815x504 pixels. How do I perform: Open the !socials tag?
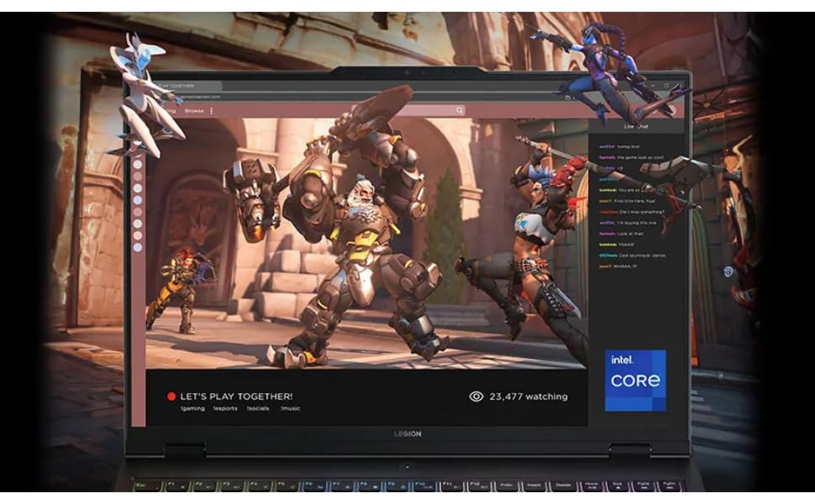click(x=258, y=408)
